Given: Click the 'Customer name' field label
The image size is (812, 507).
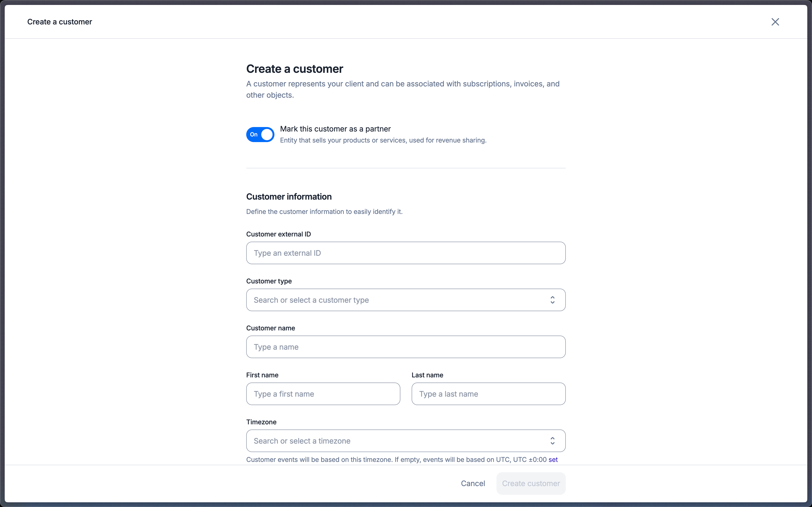Looking at the screenshot, I should 271,328.
